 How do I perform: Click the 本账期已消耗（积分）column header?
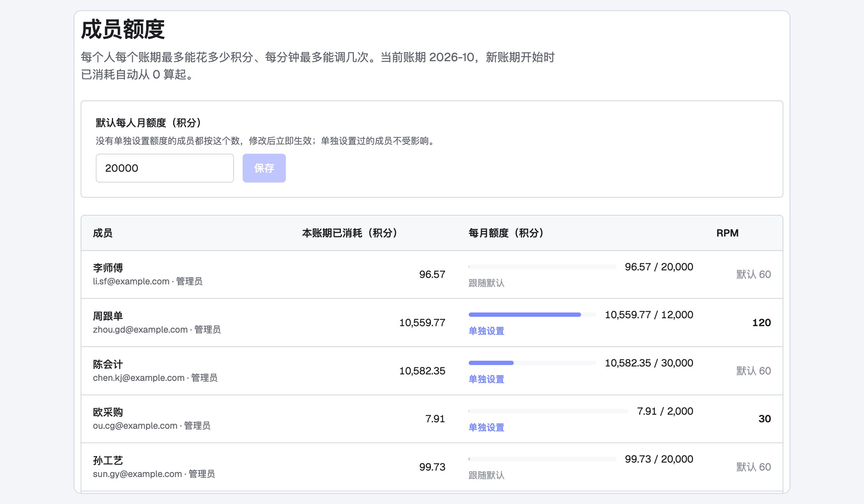(x=350, y=233)
